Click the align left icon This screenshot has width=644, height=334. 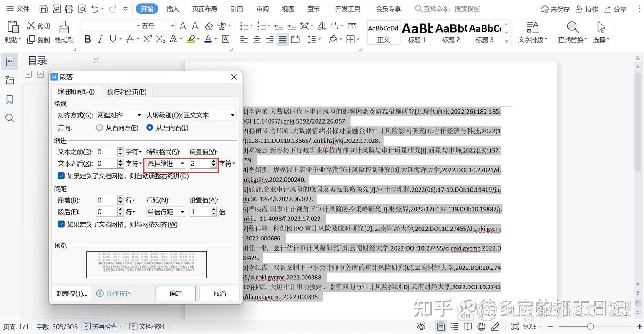pos(244,40)
